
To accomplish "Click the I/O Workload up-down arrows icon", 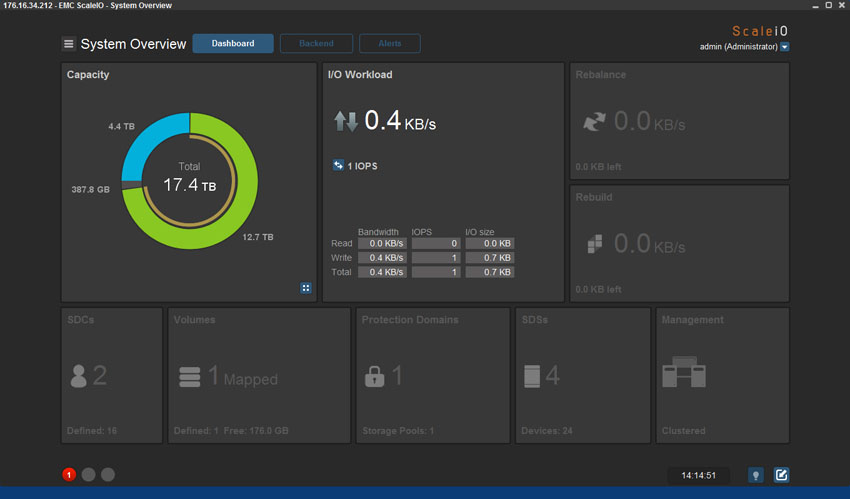I will click(345, 121).
